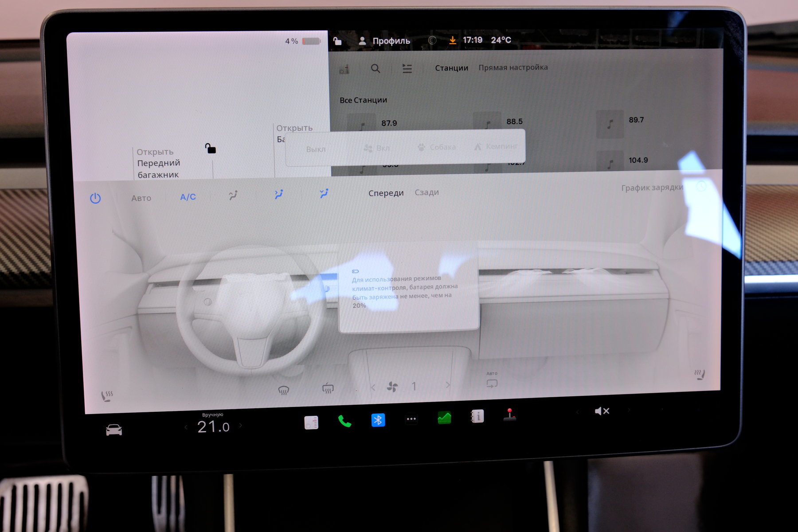Unmute the volume speaker icon
The height and width of the screenshot is (532, 798).
click(602, 411)
